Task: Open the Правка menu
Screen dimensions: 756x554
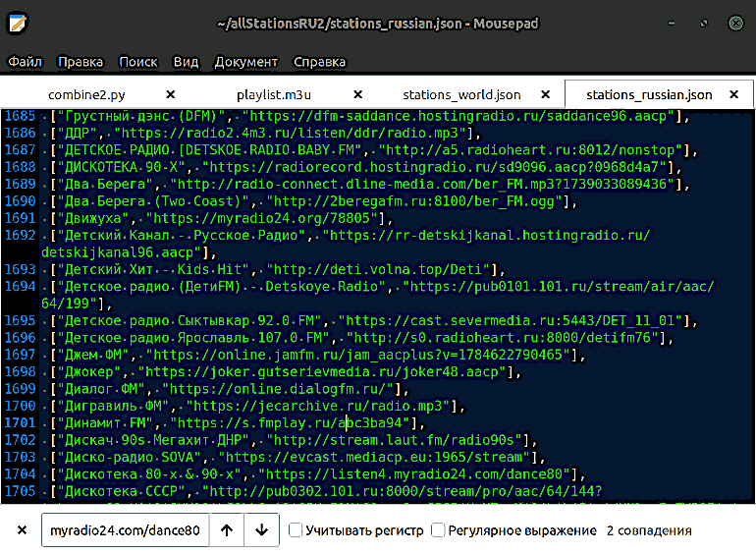Action: click(81, 62)
